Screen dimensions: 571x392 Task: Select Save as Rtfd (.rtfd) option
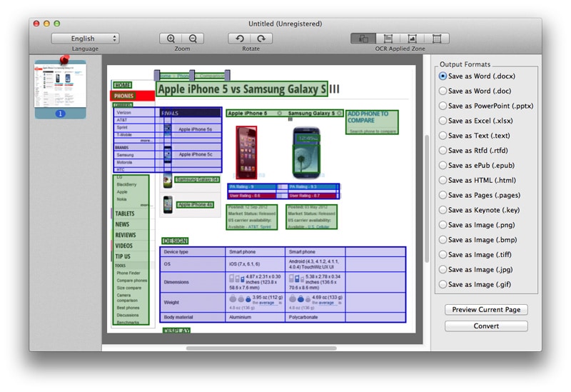point(473,151)
